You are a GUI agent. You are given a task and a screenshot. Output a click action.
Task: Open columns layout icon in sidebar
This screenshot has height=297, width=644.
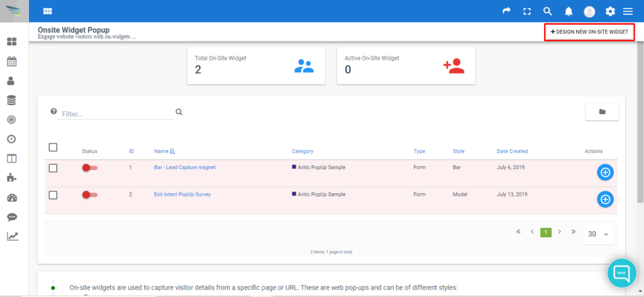coord(11,158)
